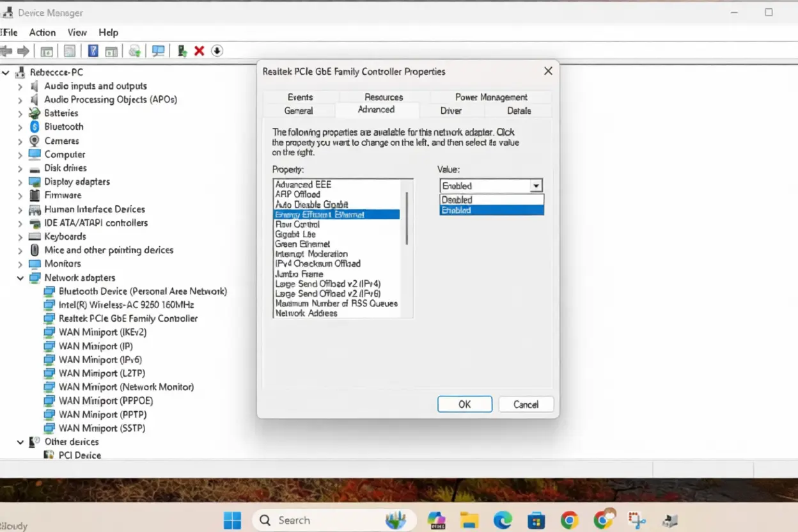Switch to the Driver tab
This screenshot has width=798, height=532.
(x=451, y=111)
